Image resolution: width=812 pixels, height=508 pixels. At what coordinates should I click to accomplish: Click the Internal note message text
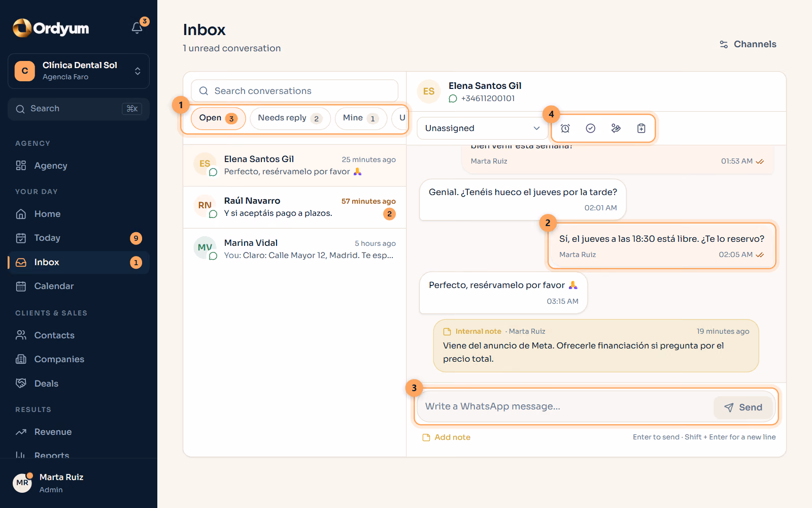pos(584,352)
